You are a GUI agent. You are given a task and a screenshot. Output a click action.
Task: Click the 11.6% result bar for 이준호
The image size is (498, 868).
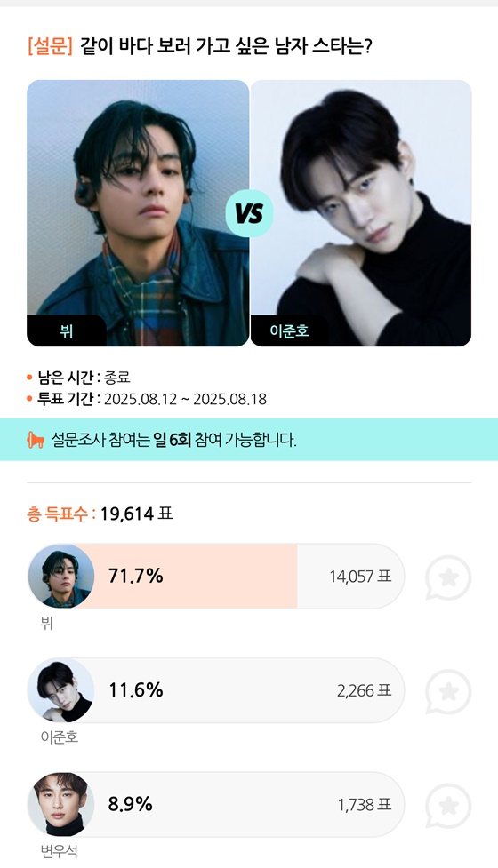(x=216, y=690)
